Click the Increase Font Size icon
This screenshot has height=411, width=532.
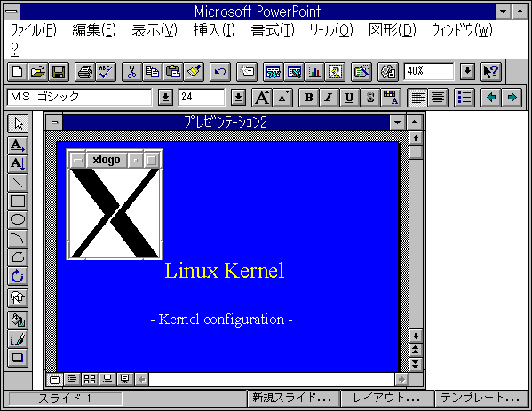pyautogui.click(x=262, y=98)
